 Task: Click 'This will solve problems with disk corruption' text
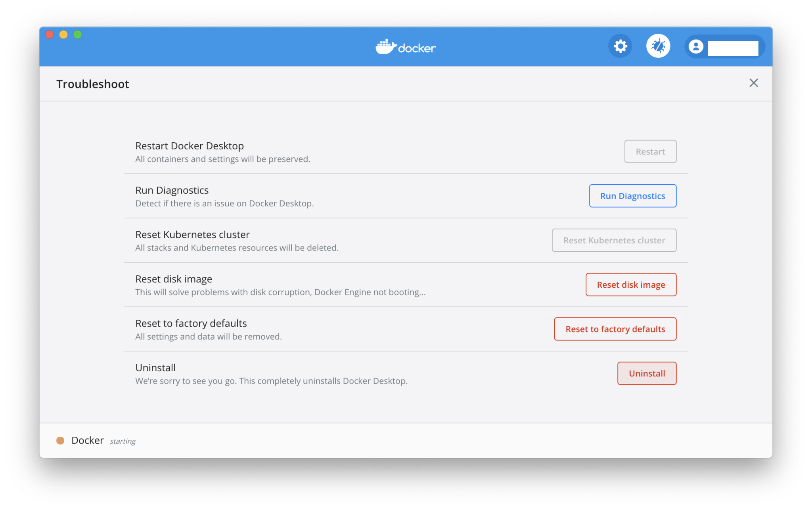[x=280, y=292]
